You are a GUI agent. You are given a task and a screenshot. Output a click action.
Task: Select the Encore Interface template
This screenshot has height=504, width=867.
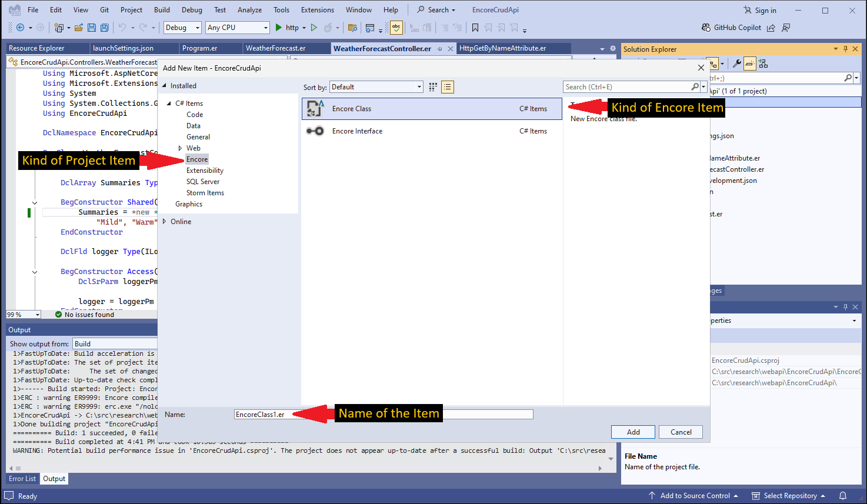(432, 131)
